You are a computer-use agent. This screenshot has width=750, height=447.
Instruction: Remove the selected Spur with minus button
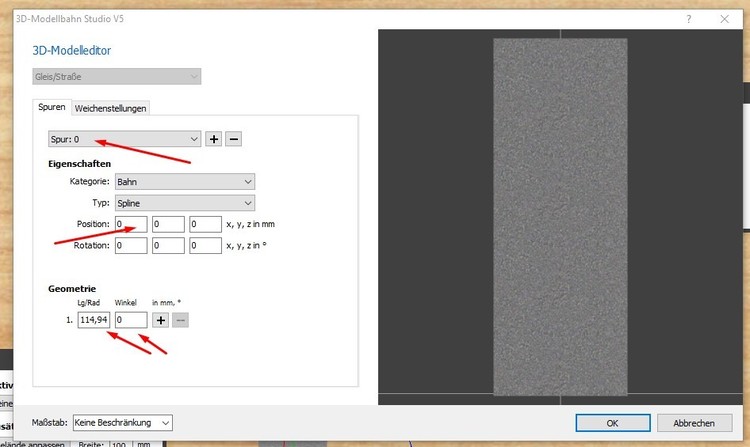233,139
